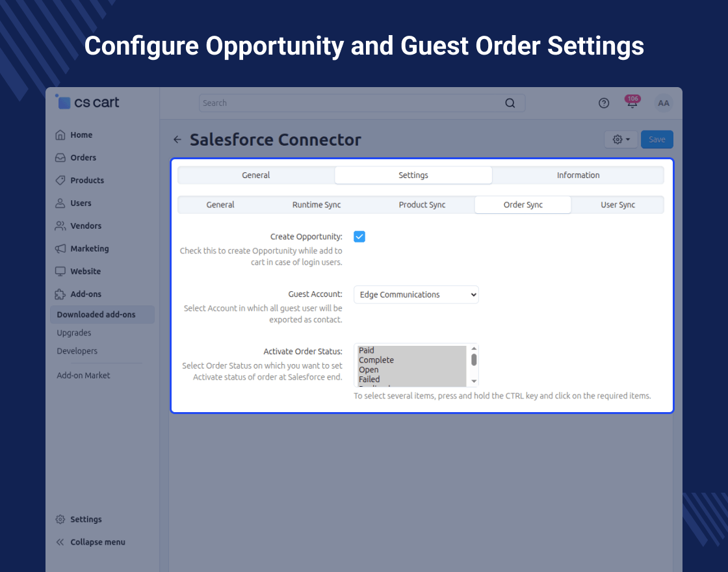Click the Add-ons menu label
Screen dimensions: 728x572
click(86, 294)
